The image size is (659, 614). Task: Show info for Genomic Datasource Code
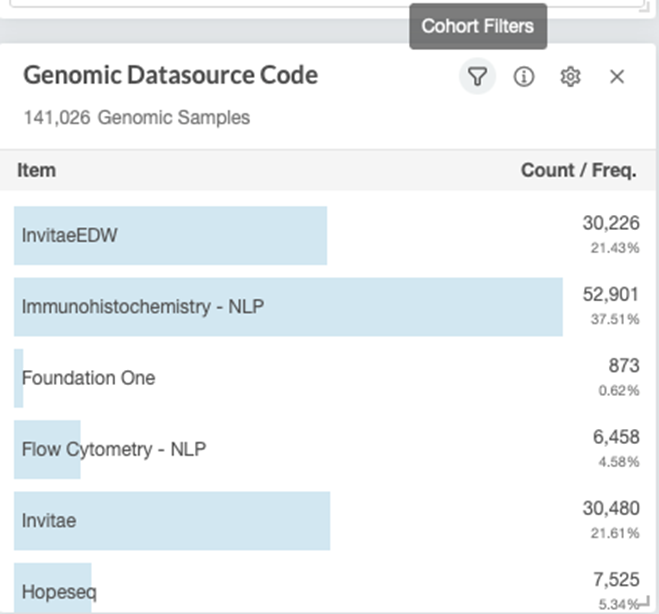(x=524, y=76)
